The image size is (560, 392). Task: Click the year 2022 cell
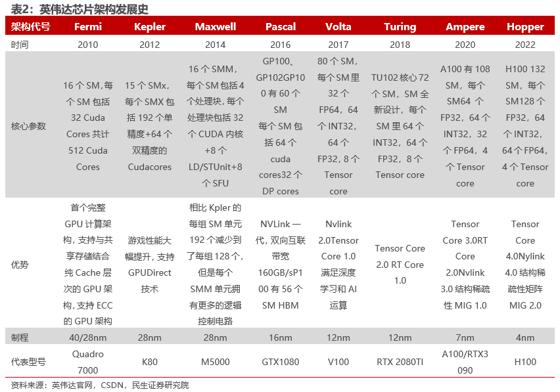point(525,45)
